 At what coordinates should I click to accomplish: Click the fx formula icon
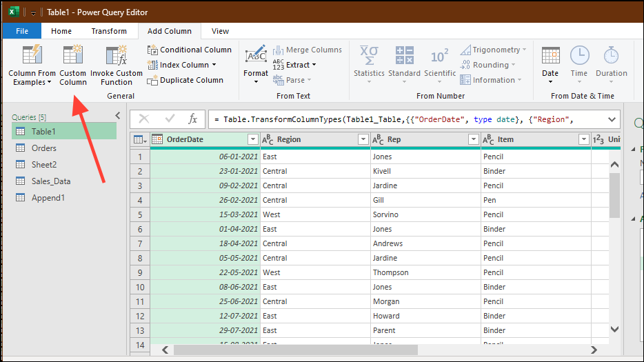192,119
